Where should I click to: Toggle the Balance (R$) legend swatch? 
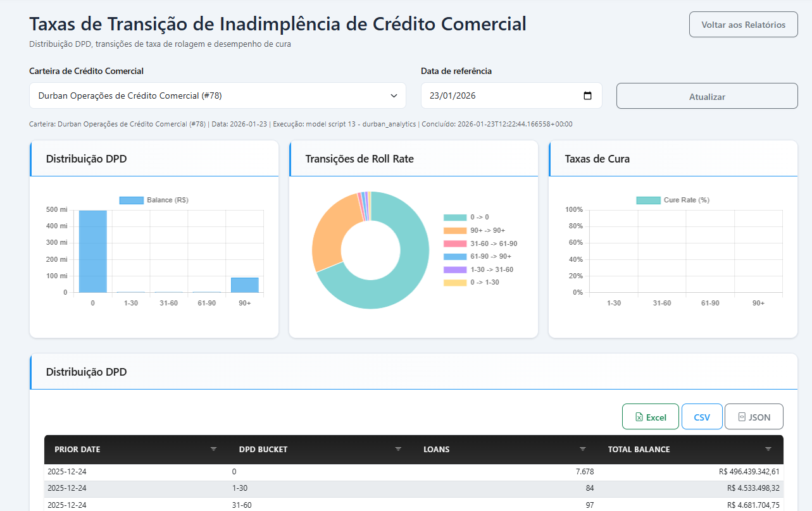pos(132,200)
